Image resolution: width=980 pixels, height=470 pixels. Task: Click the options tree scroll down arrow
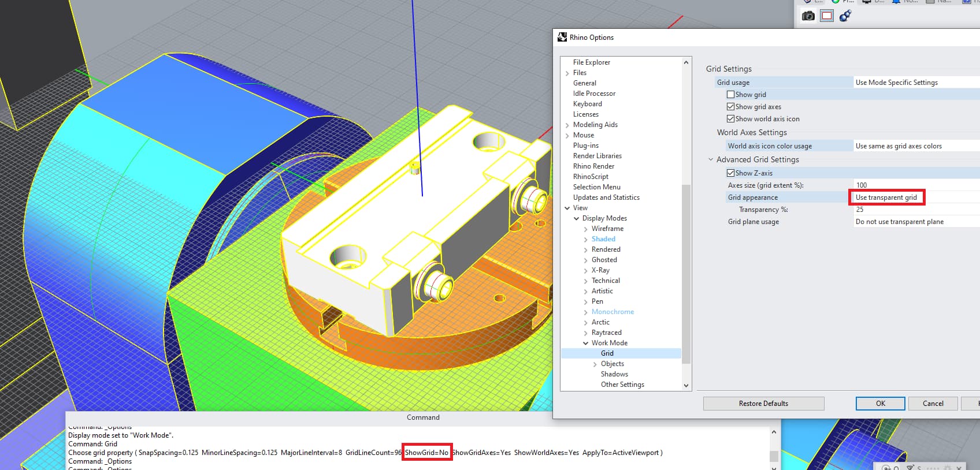(x=686, y=386)
